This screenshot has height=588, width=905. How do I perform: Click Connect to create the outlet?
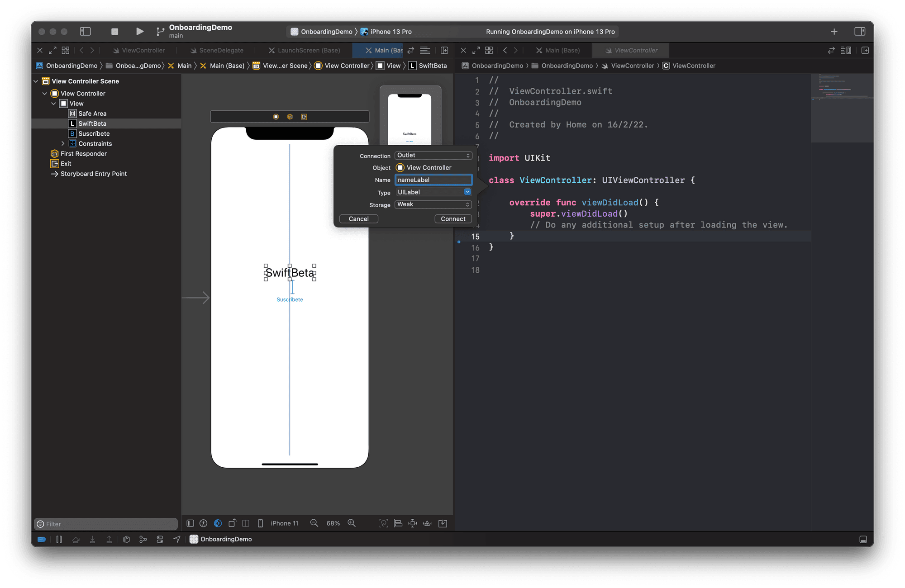[453, 219]
